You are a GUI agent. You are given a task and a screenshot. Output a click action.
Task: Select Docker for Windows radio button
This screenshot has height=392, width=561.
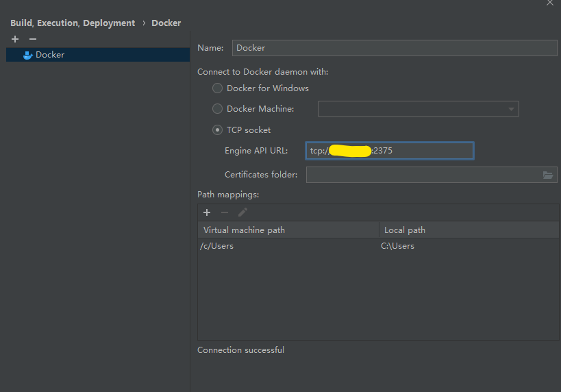pyautogui.click(x=217, y=88)
